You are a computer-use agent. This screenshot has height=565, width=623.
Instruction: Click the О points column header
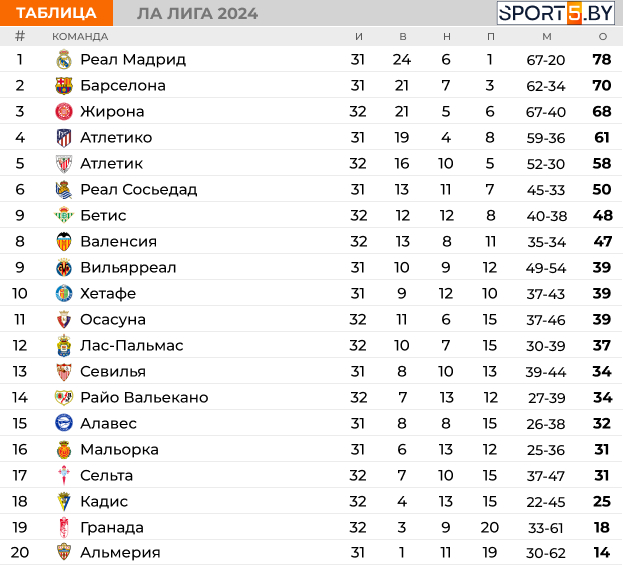tap(602, 36)
